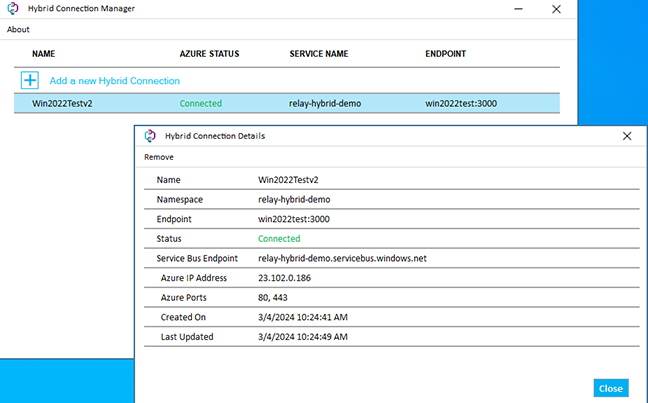
Task: Open the Remove menu in details window
Action: [x=159, y=157]
